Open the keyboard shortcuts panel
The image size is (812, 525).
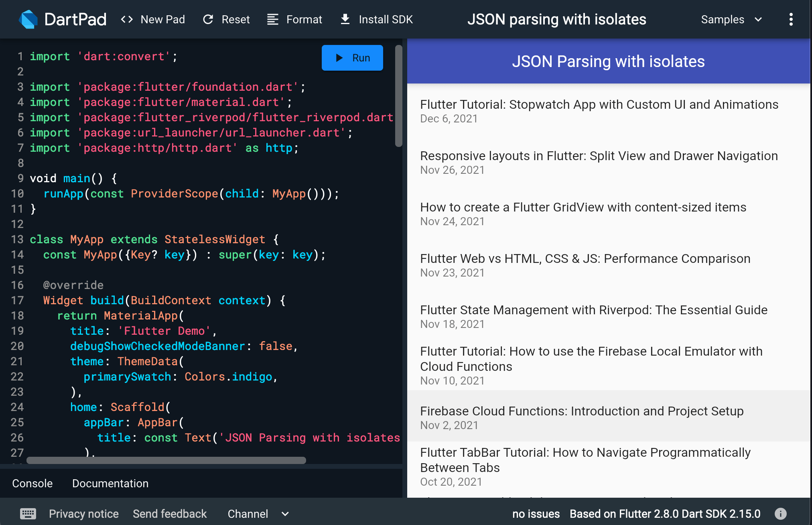coord(27,513)
